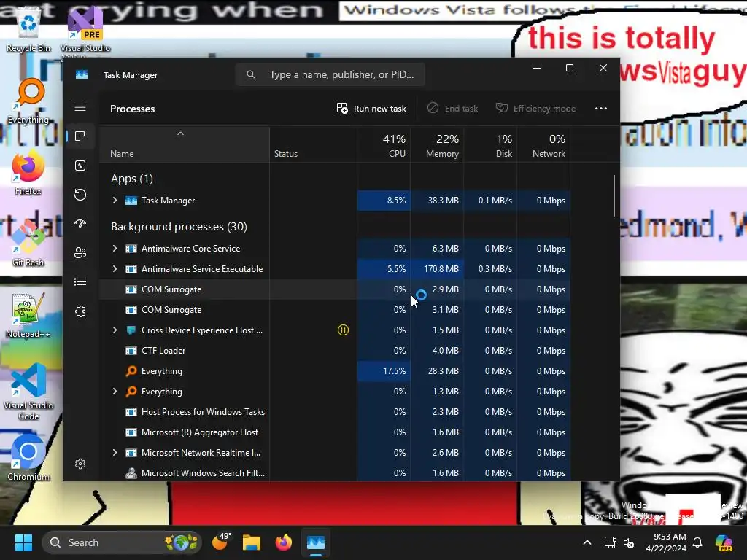
Task: Open App history sidebar icon
Action: [x=80, y=194]
